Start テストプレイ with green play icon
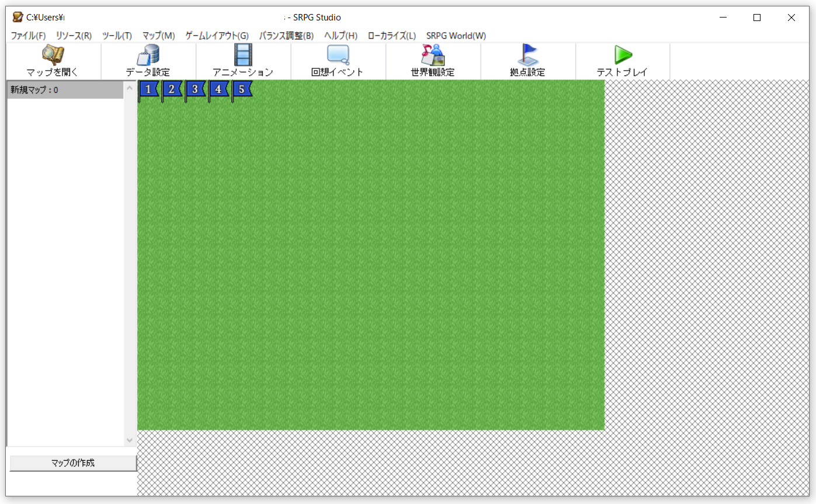This screenshot has height=504, width=816. pyautogui.click(x=623, y=55)
